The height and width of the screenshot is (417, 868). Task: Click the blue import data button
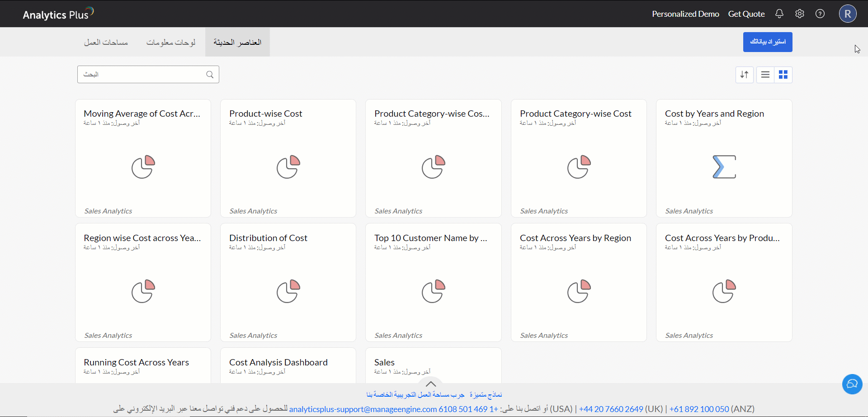(x=767, y=42)
